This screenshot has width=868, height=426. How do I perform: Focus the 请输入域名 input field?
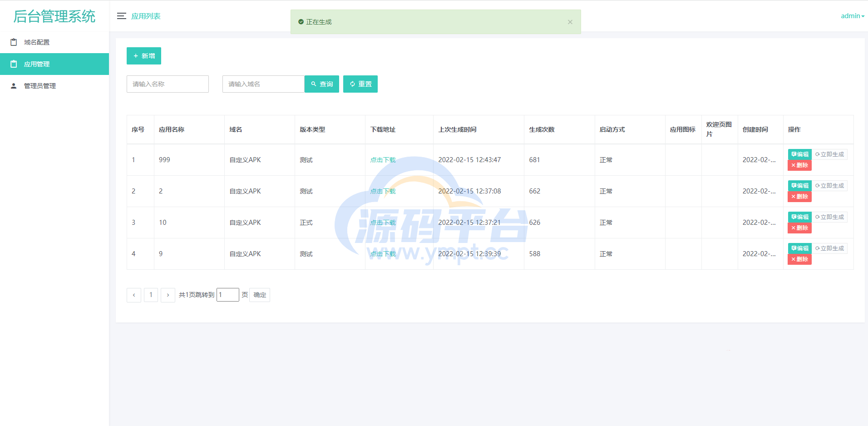tap(263, 84)
